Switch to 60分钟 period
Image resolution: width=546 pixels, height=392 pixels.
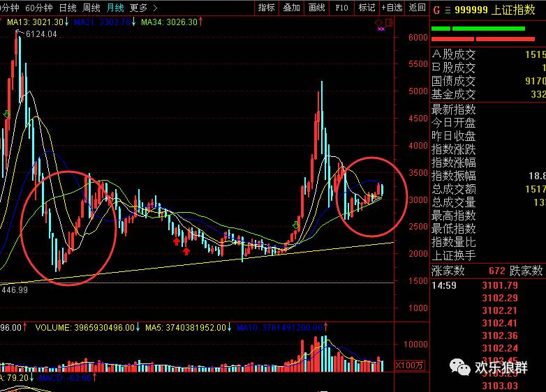(38, 8)
